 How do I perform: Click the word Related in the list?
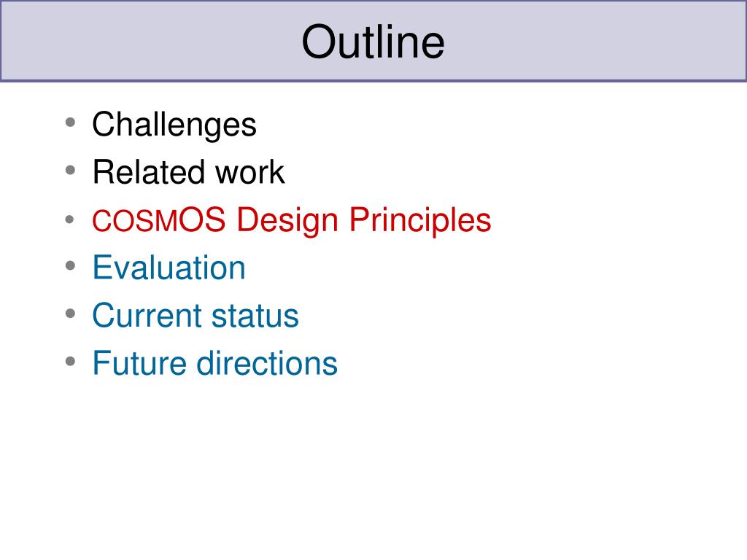[x=149, y=172]
